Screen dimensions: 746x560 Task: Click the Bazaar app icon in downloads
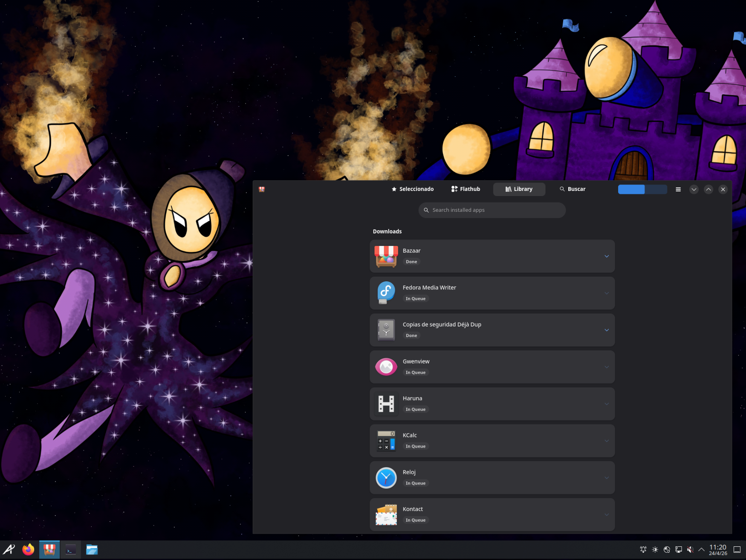(386, 256)
